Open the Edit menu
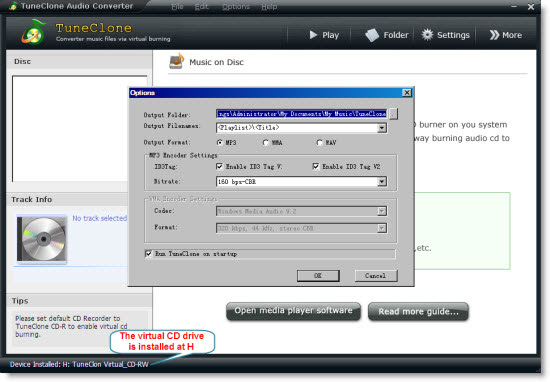This screenshot has width=550, height=382. point(202,7)
